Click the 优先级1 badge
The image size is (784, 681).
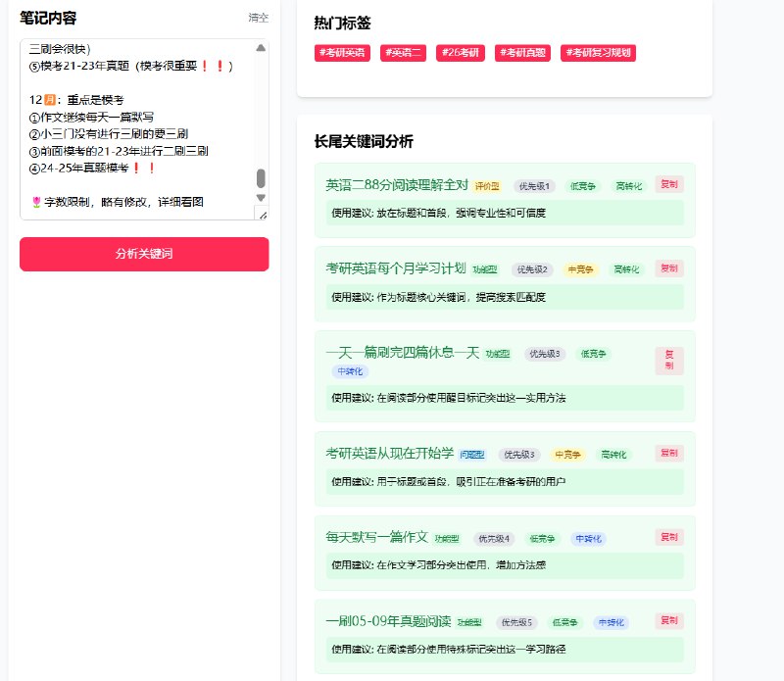534,186
